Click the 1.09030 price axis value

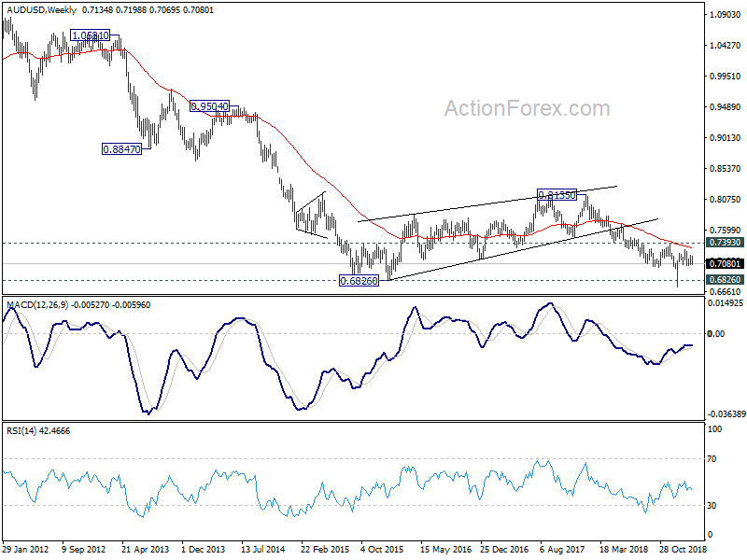(x=726, y=15)
